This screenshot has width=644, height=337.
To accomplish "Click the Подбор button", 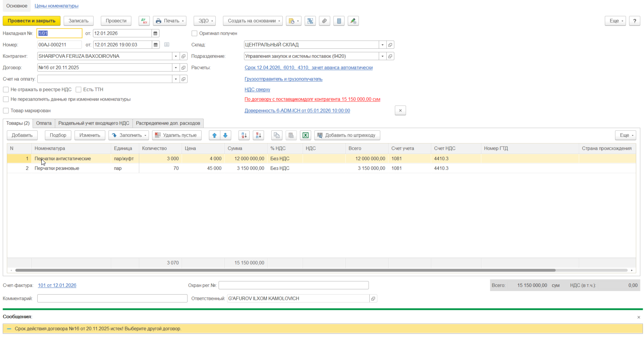I will point(58,135).
